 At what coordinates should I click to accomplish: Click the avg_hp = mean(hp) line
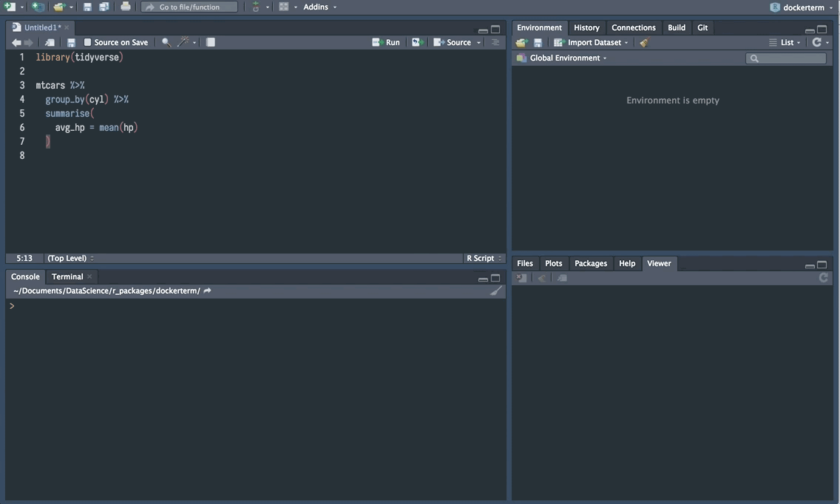pos(96,127)
